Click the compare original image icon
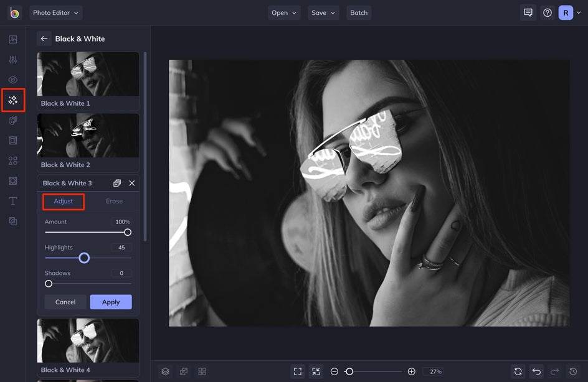The height and width of the screenshot is (382, 588). click(x=184, y=371)
